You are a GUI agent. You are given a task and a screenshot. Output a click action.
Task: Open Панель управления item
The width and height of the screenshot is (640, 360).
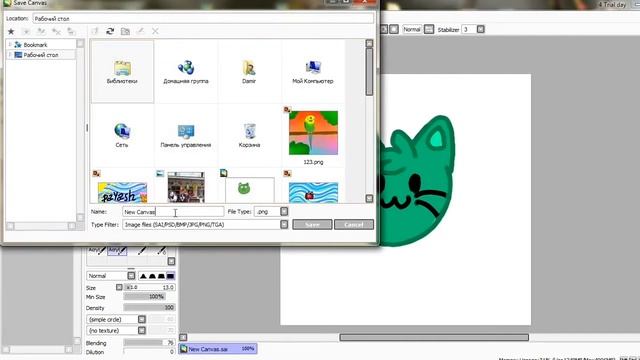[x=186, y=136]
